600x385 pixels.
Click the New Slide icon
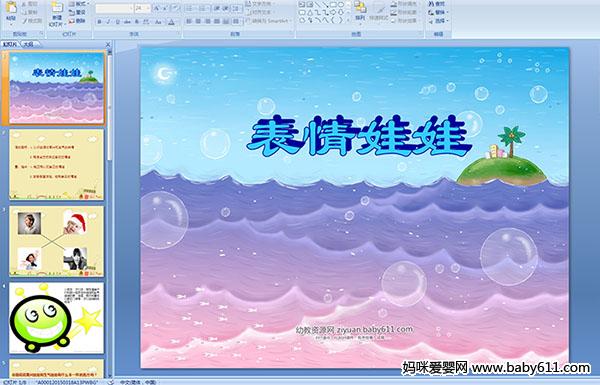point(57,8)
